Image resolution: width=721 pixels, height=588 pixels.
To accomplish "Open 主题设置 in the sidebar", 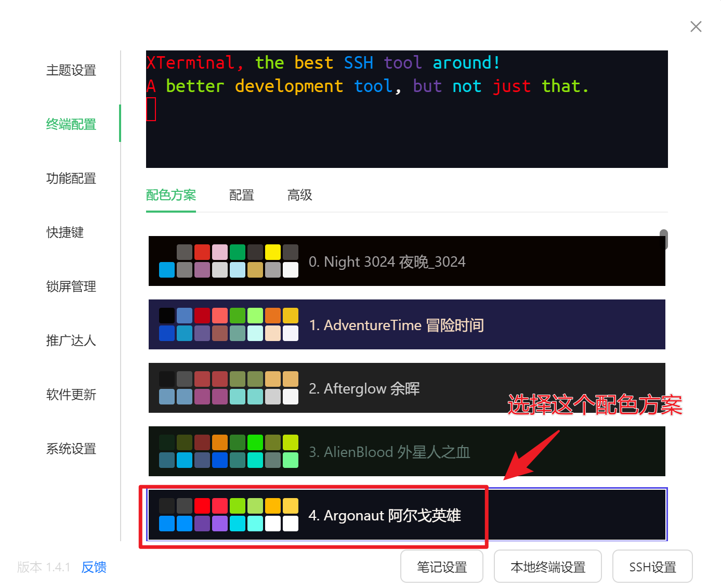I will tap(71, 70).
